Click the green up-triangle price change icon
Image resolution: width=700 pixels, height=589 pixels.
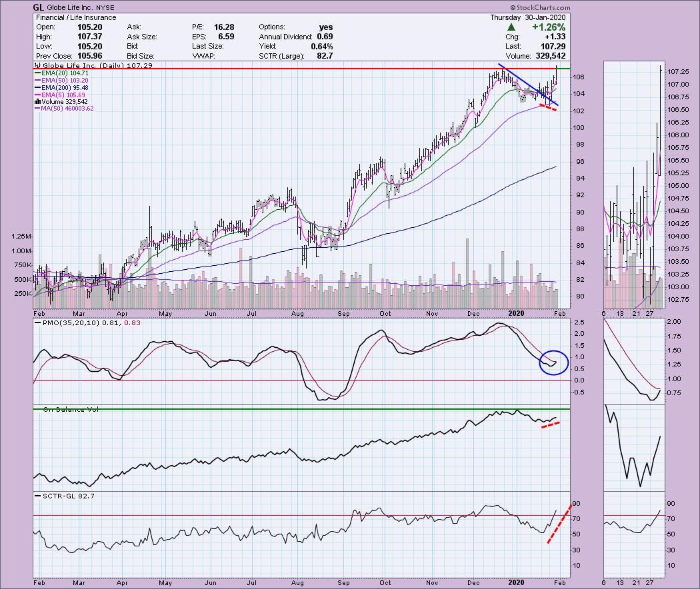(511, 27)
